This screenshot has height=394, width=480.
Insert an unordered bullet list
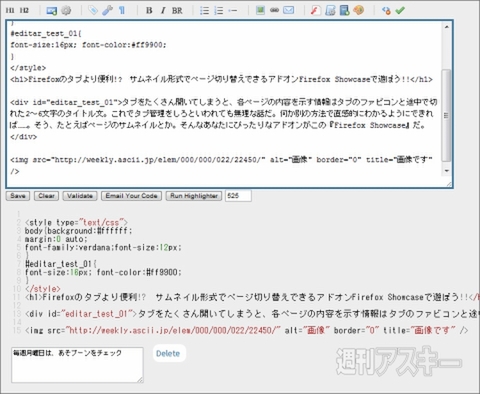[204, 11]
